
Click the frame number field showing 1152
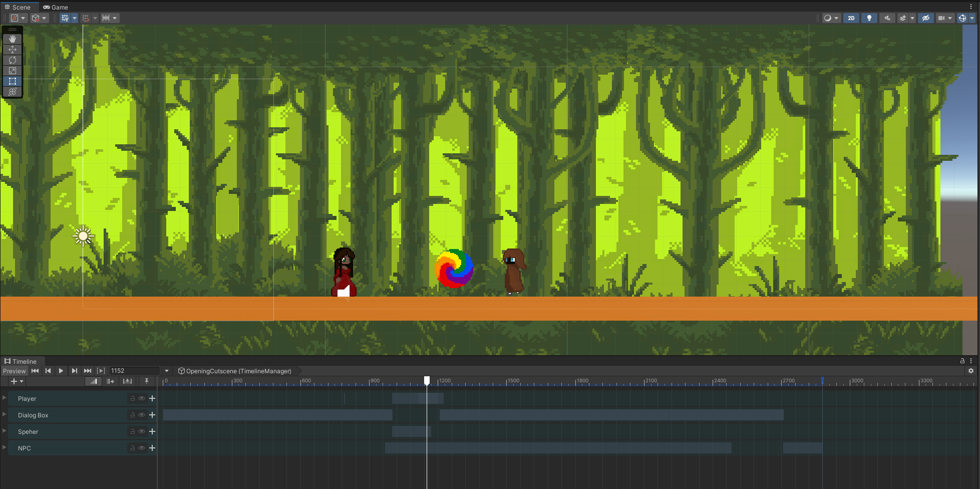135,371
